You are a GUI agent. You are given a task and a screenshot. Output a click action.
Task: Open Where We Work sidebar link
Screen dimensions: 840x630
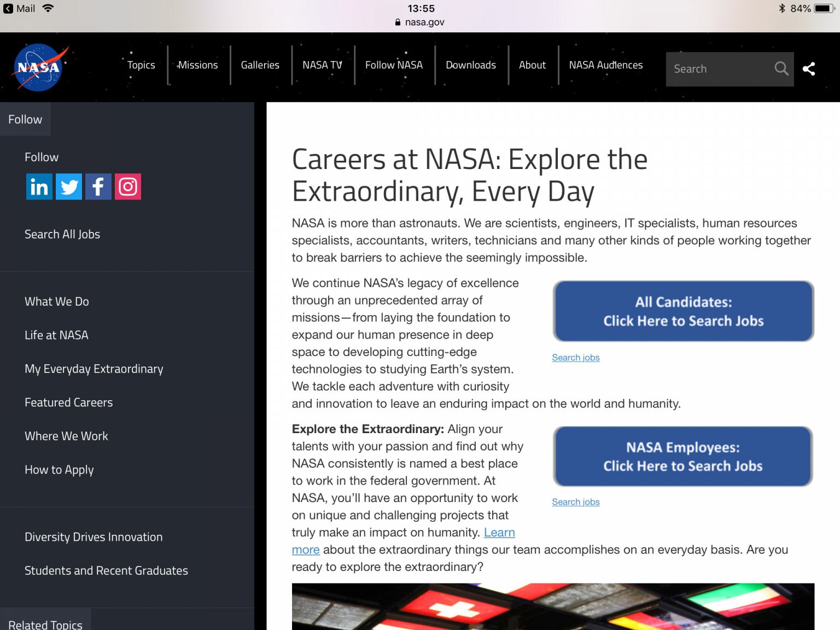tap(66, 436)
